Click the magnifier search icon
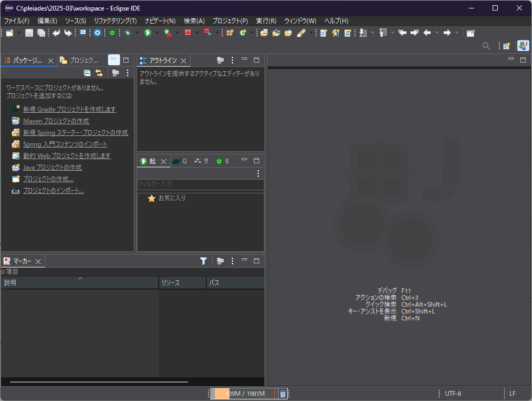532x401 pixels. 486,46
